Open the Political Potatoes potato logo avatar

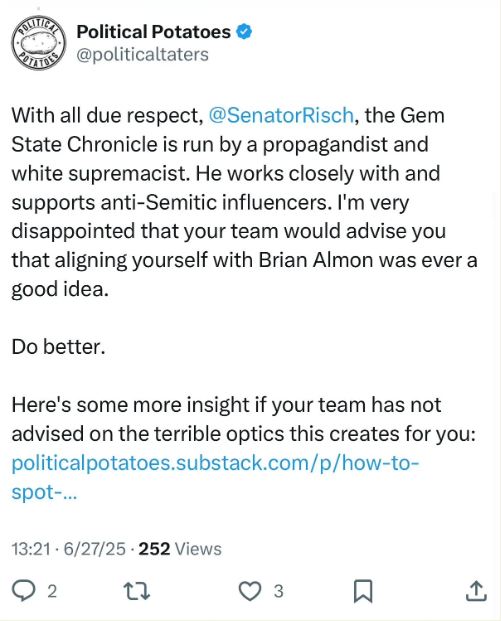(x=38, y=43)
